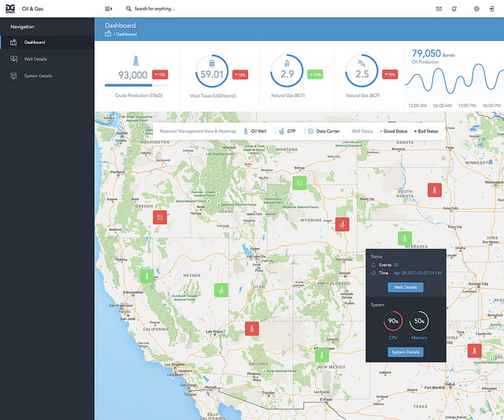Click the red CPP marker in Wyoming
504x420 pixels.
(343, 224)
